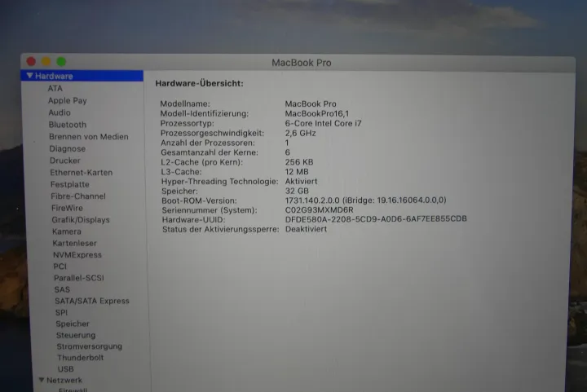Select PCI in the sidebar
The image size is (587, 392).
60,266
